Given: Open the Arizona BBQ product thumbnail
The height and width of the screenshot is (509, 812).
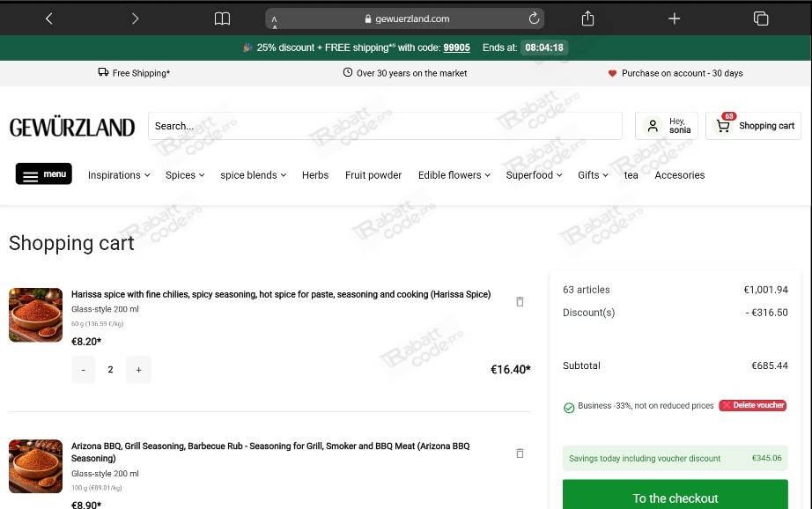Looking at the screenshot, I should [x=36, y=467].
